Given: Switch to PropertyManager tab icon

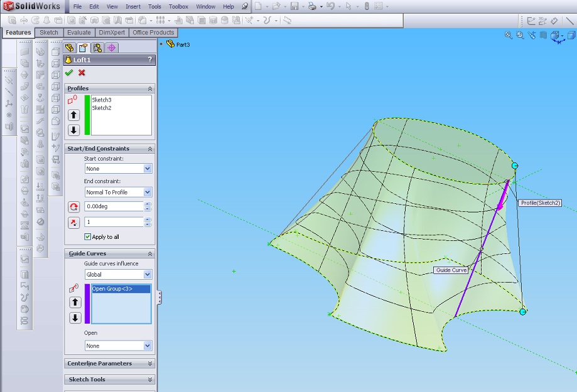Looking at the screenshot, I should click(x=84, y=48).
